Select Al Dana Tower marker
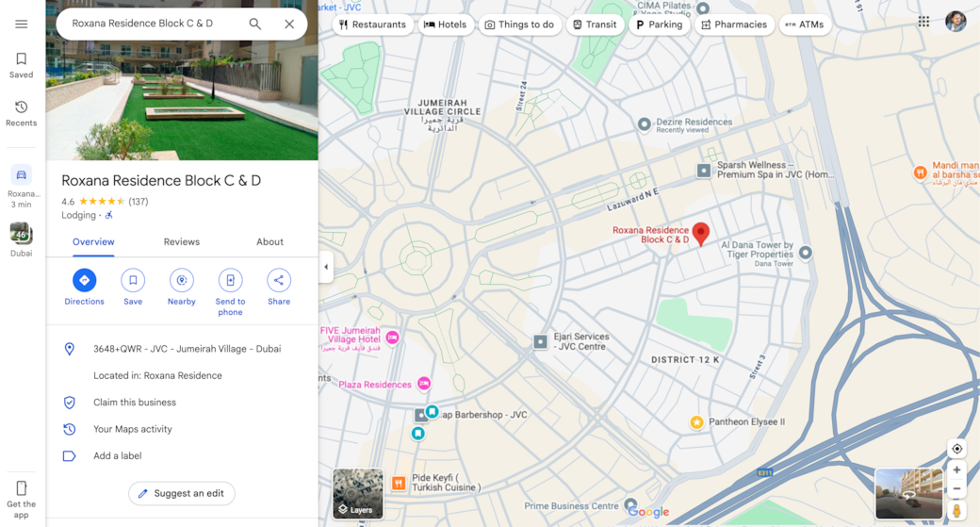 pos(806,253)
